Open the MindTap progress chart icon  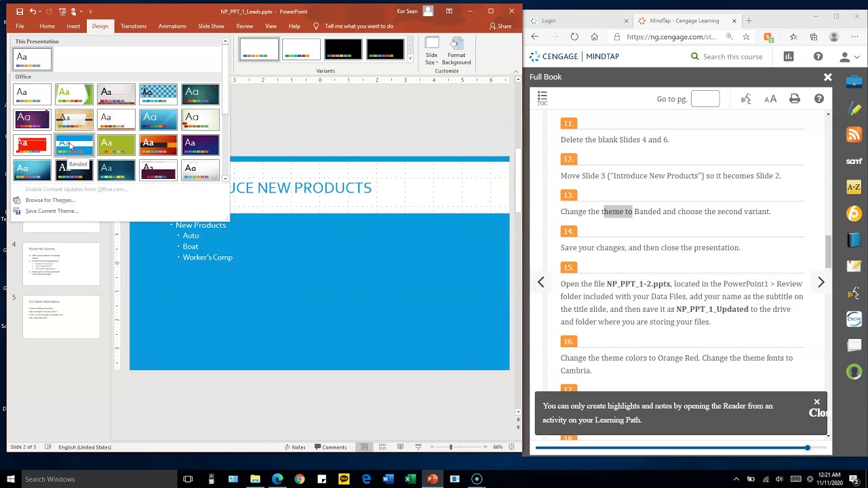click(788, 56)
